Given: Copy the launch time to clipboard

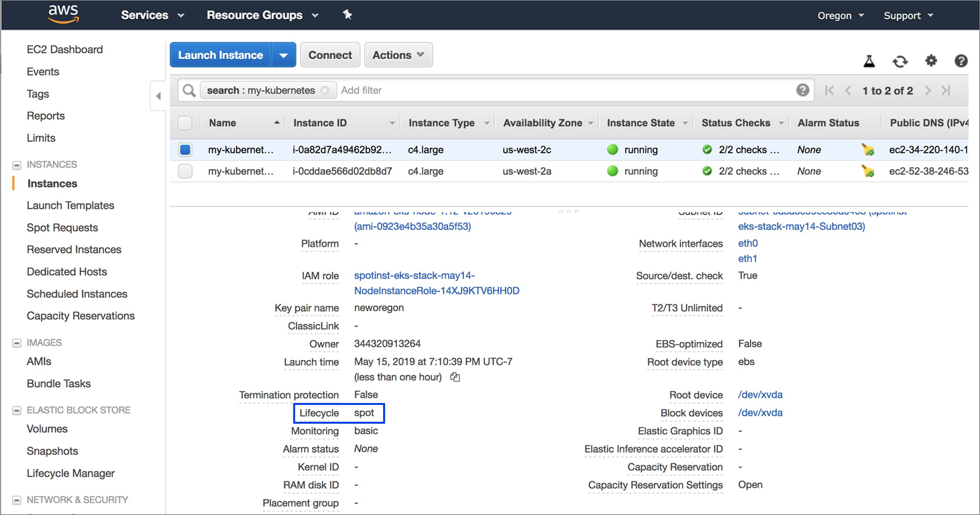Looking at the screenshot, I should (x=455, y=378).
